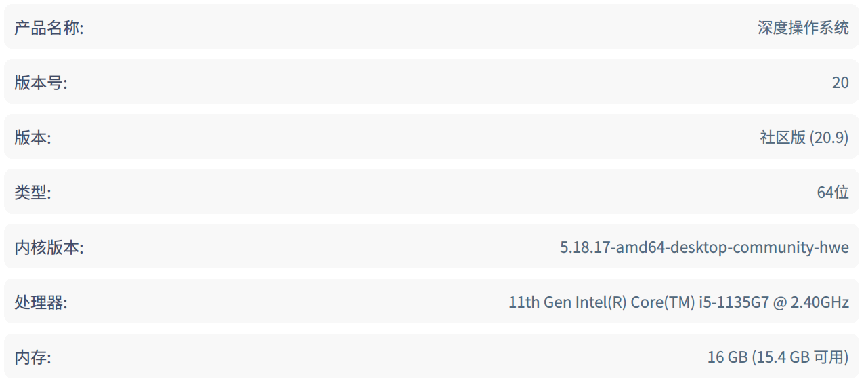Click the 内存 label

click(x=32, y=357)
